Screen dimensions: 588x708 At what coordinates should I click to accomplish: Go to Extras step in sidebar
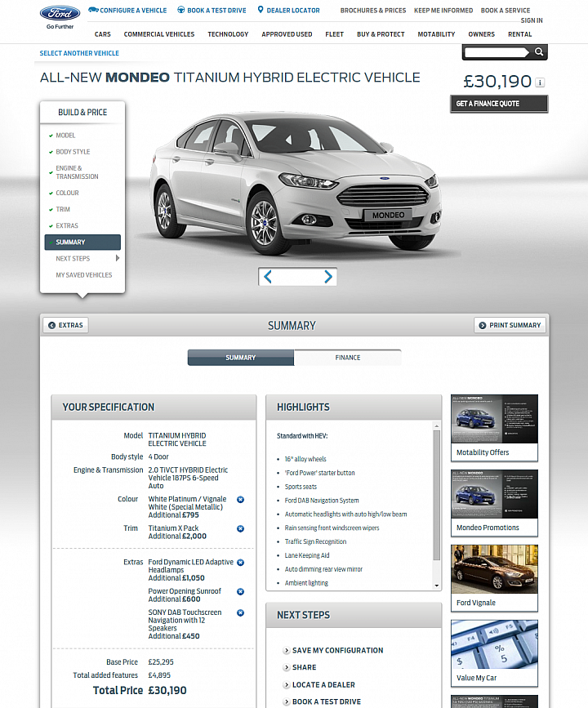(x=67, y=225)
